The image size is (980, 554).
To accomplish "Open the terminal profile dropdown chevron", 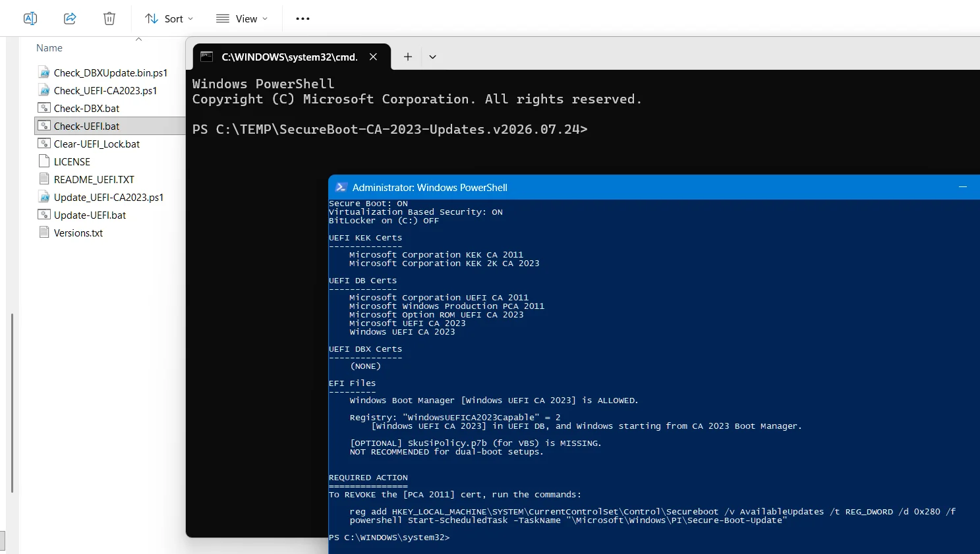I will click(432, 57).
